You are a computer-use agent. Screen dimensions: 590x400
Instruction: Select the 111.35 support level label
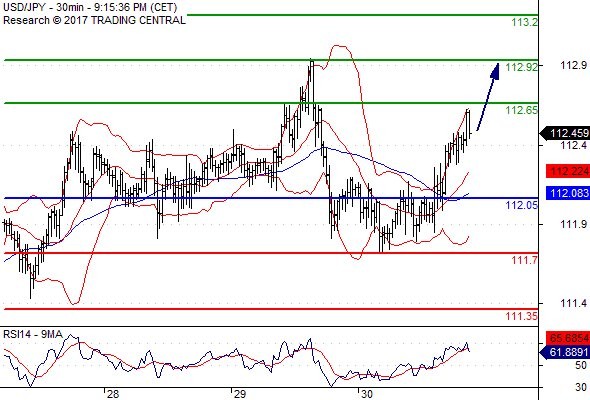(522, 316)
